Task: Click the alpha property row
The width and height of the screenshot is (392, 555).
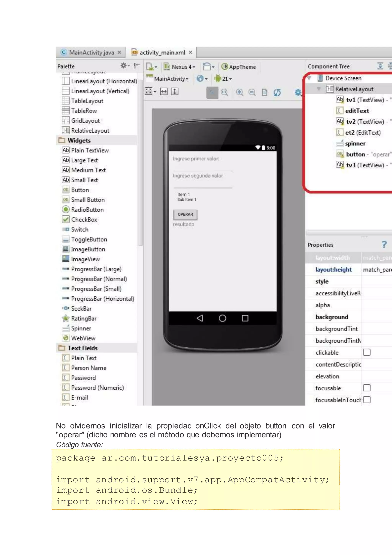Action: pyautogui.click(x=349, y=305)
